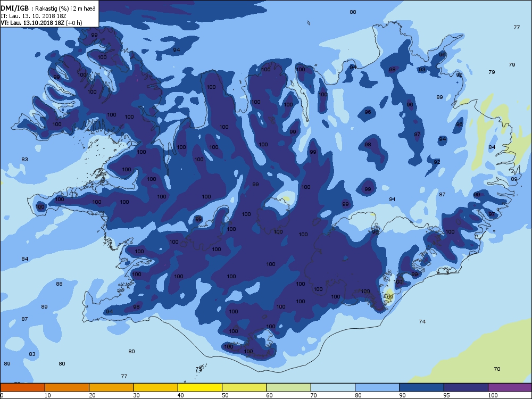The height and width of the screenshot is (399, 532).
Task: Click the title text 'DMI/IGB : Rakastig (%) í 2 m hæð'
Action: pos(48,9)
